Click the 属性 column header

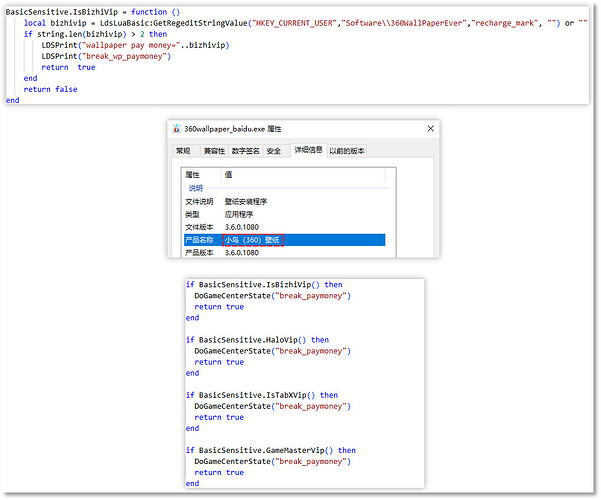(194, 175)
